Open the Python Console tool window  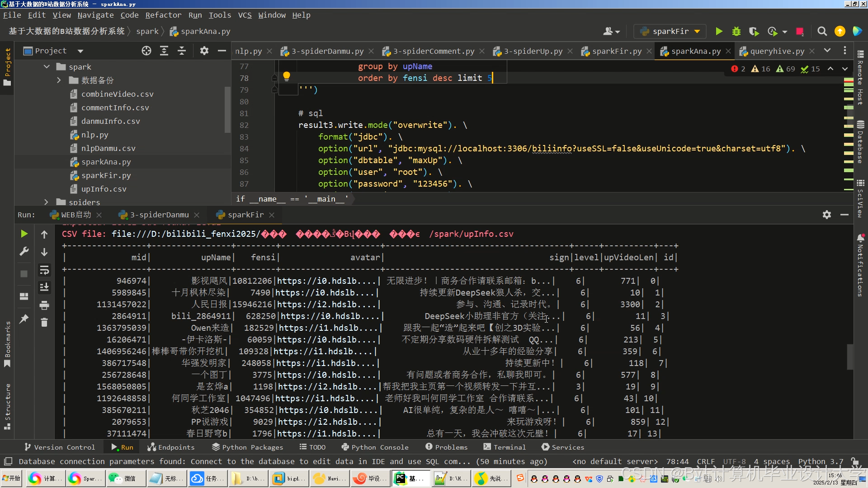pyautogui.click(x=375, y=447)
